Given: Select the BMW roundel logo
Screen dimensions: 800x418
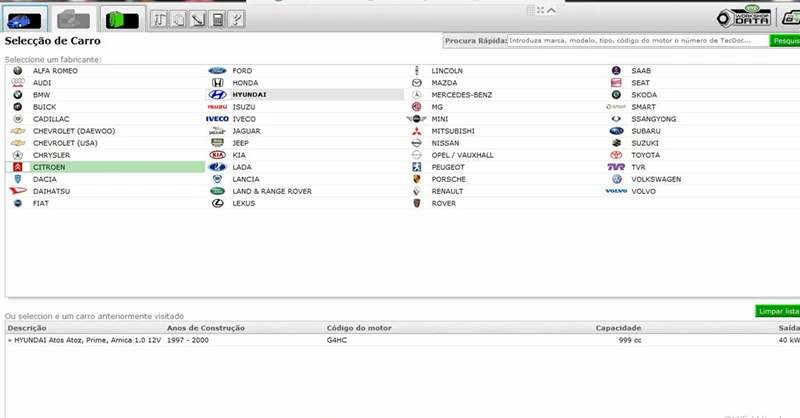Looking at the screenshot, I should pyautogui.click(x=18, y=95).
